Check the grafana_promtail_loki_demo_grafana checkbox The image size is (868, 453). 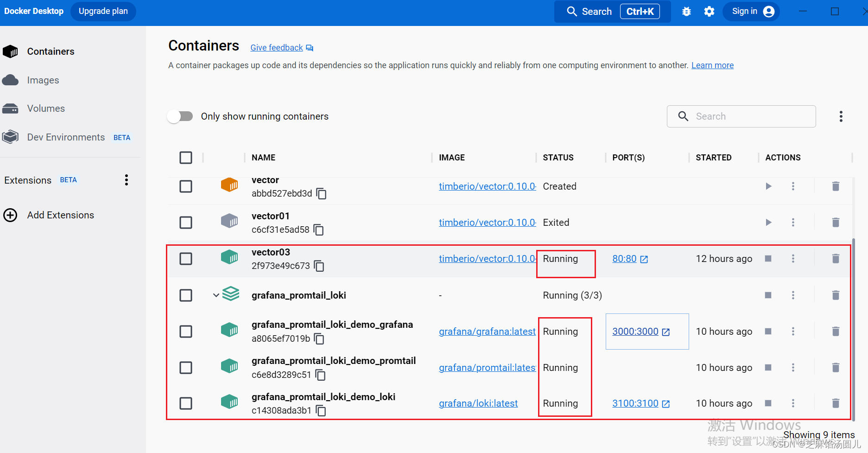(x=186, y=332)
